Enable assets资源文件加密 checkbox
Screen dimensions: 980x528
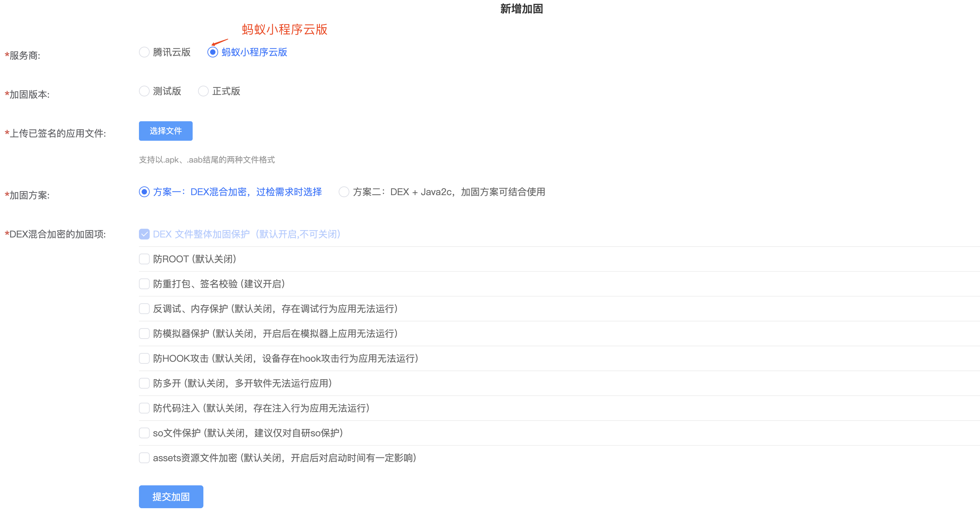[144, 457]
